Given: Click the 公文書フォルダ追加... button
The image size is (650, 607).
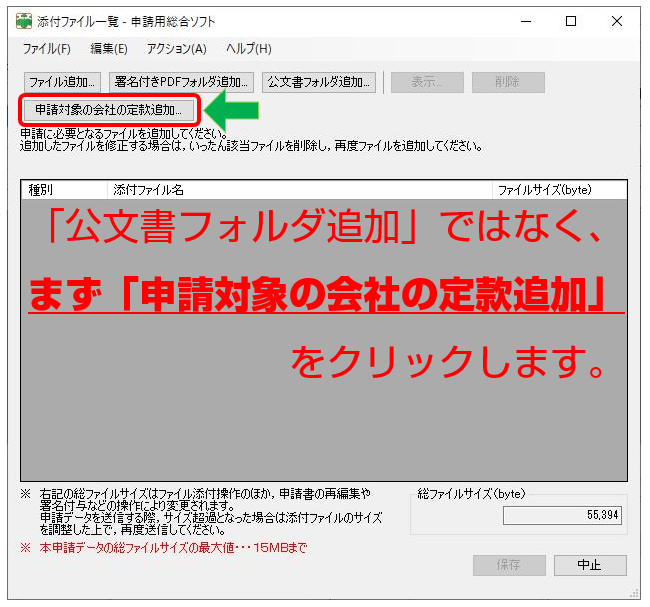Looking at the screenshot, I should (319, 82).
